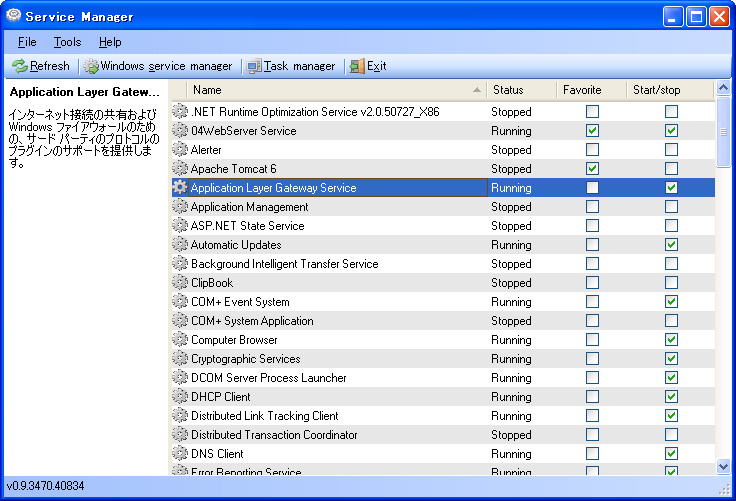Screen dimensions: 736x501
Task: Click gear icon beside Cryptographic Services
Action: [180, 358]
